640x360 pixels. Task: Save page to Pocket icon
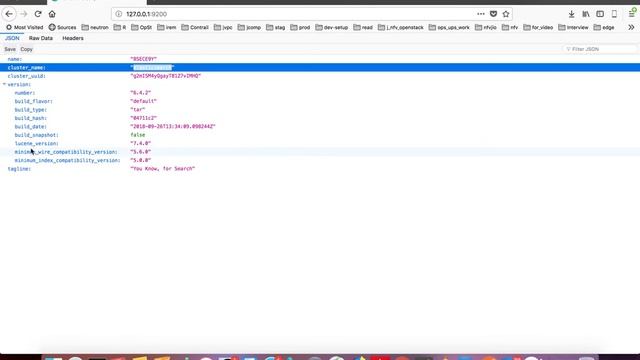pos(493,14)
